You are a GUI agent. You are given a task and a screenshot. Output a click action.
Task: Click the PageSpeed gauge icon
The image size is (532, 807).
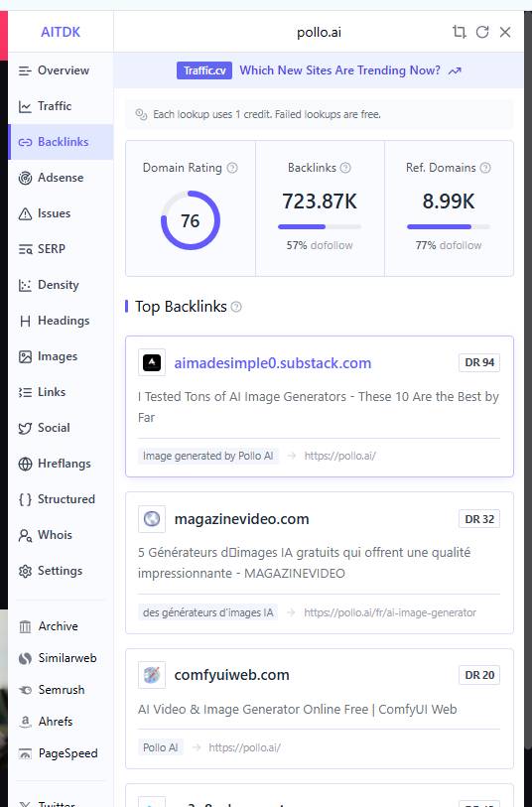pos(25,753)
